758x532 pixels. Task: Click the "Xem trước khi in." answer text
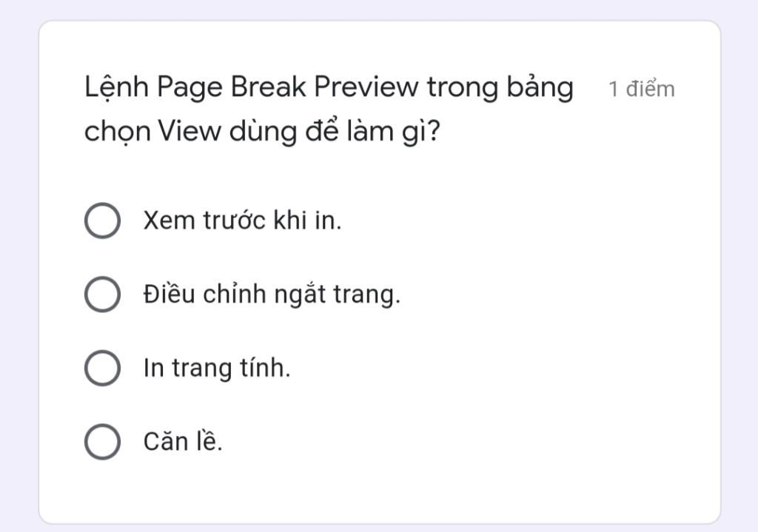(x=242, y=221)
